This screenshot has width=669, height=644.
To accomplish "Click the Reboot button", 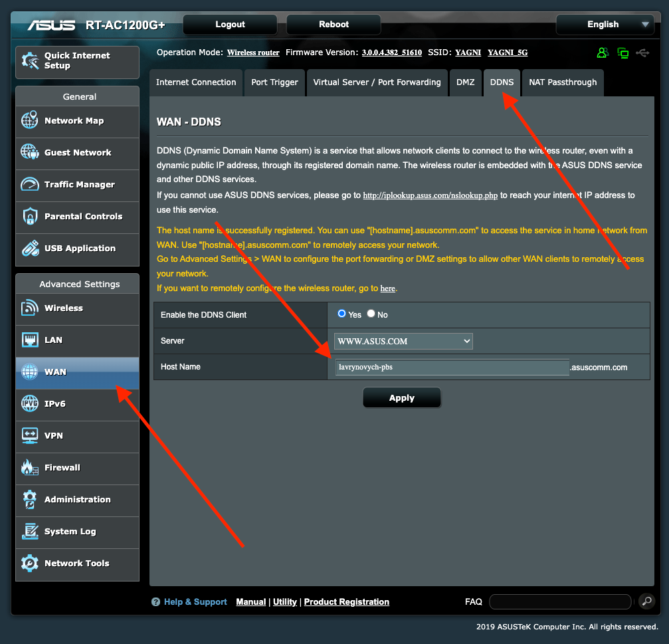I will pos(334,25).
